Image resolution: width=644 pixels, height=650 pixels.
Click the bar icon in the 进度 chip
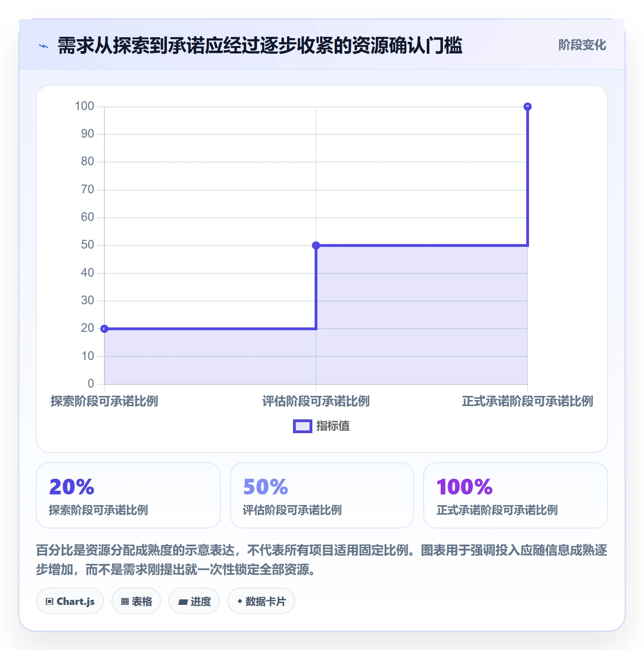tap(183, 602)
